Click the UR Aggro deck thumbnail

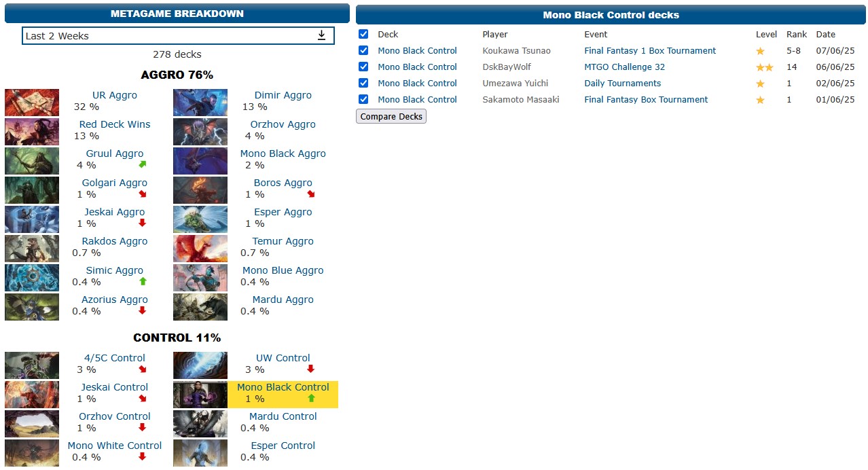coord(32,103)
